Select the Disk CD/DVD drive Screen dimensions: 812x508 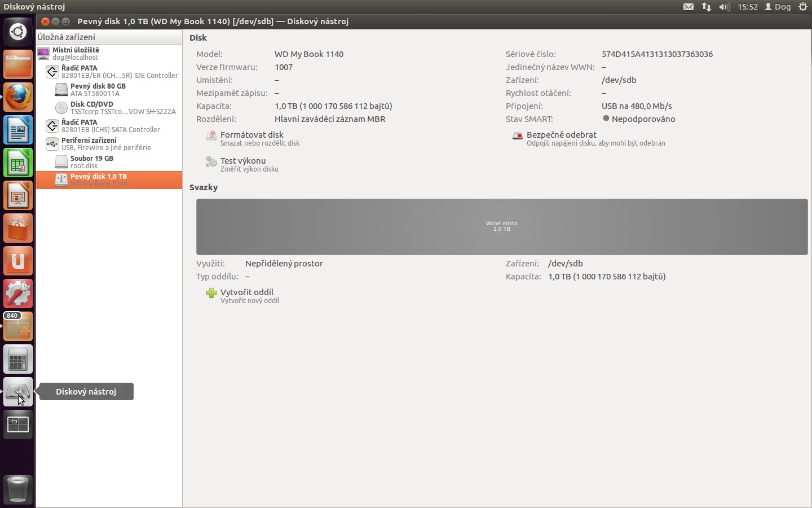point(109,108)
